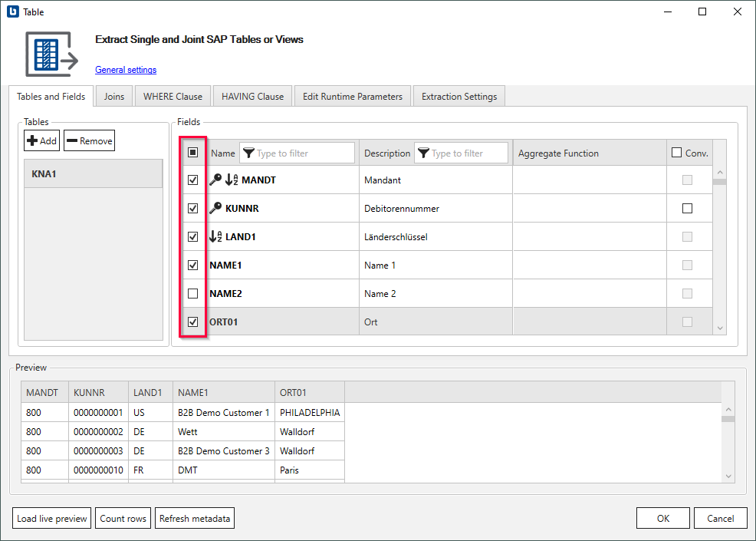This screenshot has height=541, width=756.
Task: Click 'PHILADELPHIA' preview cell
Action: [310, 413]
